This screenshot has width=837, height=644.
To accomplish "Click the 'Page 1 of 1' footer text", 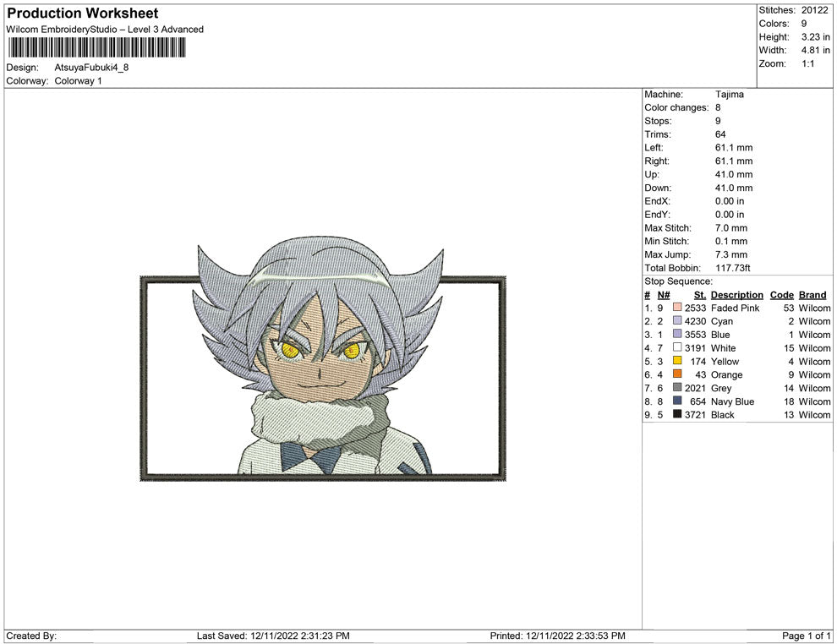I will pyautogui.click(x=806, y=636).
